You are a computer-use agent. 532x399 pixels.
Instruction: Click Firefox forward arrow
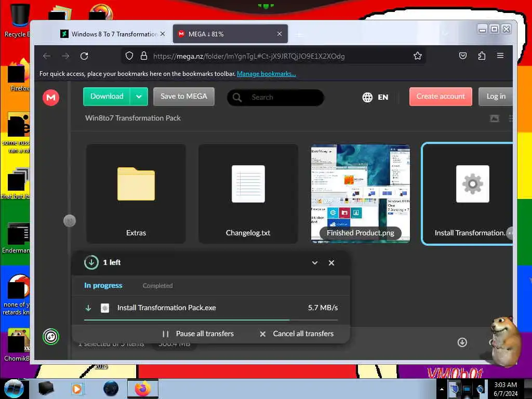65,56
